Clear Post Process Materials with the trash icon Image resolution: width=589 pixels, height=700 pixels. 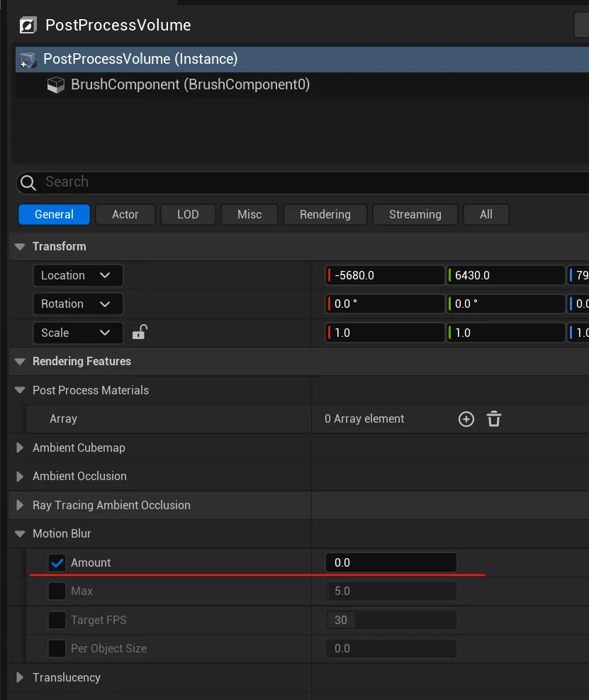[493, 419]
